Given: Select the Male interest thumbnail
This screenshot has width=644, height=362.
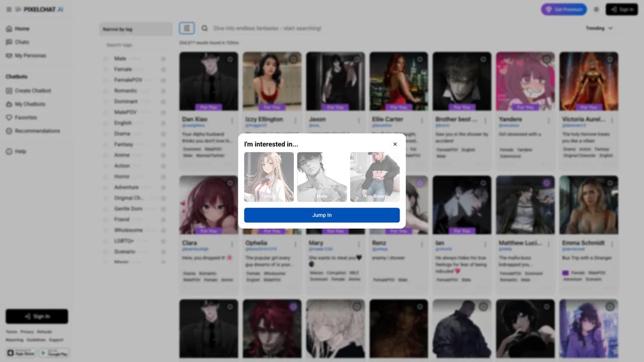Looking at the screenshot, I should [x=322, y=177].
